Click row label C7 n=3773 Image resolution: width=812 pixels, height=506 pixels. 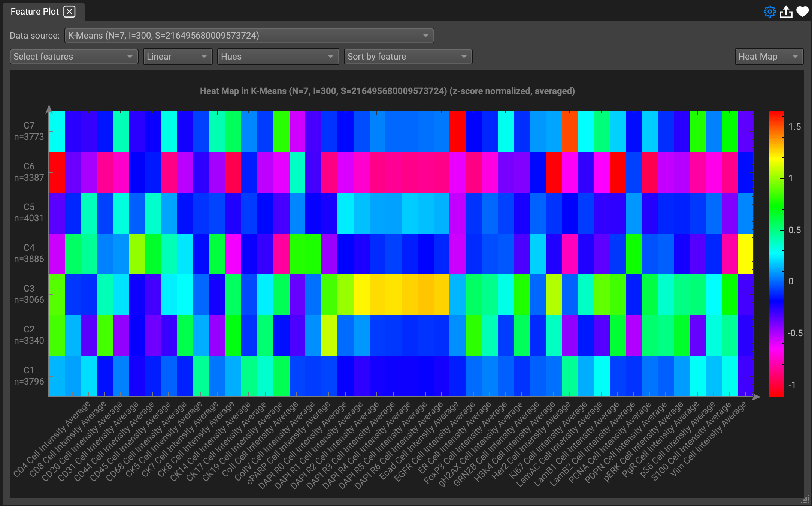29,131
